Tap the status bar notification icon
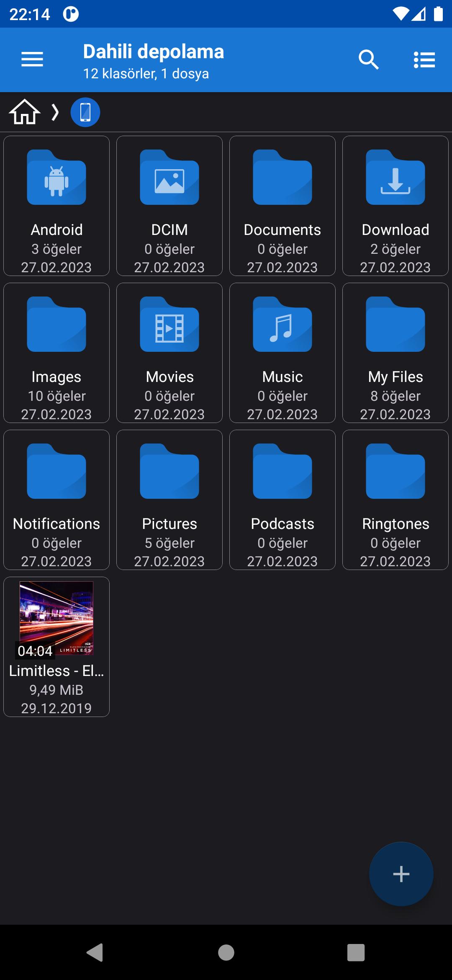The width and height of the screenshot is (452, 980). click(x=71, y=14)
